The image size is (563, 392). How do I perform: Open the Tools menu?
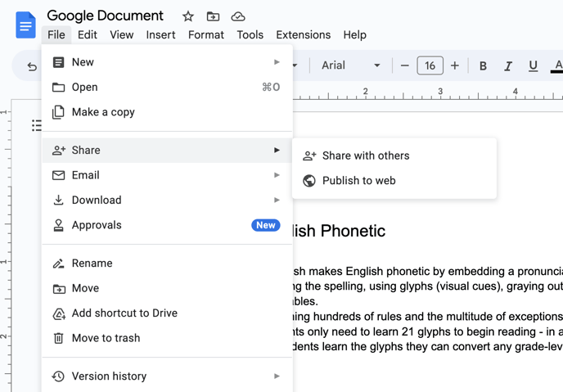click(250, 35)
